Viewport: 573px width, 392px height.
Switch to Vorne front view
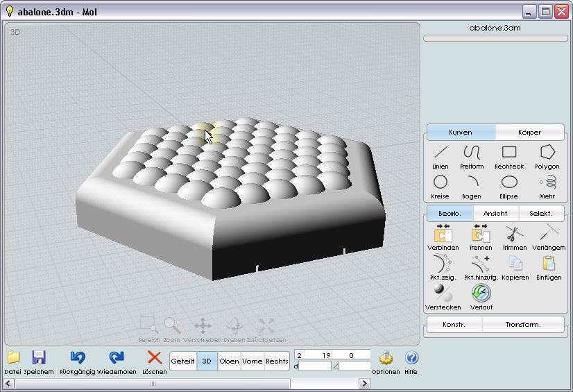(x=252, y=361)
